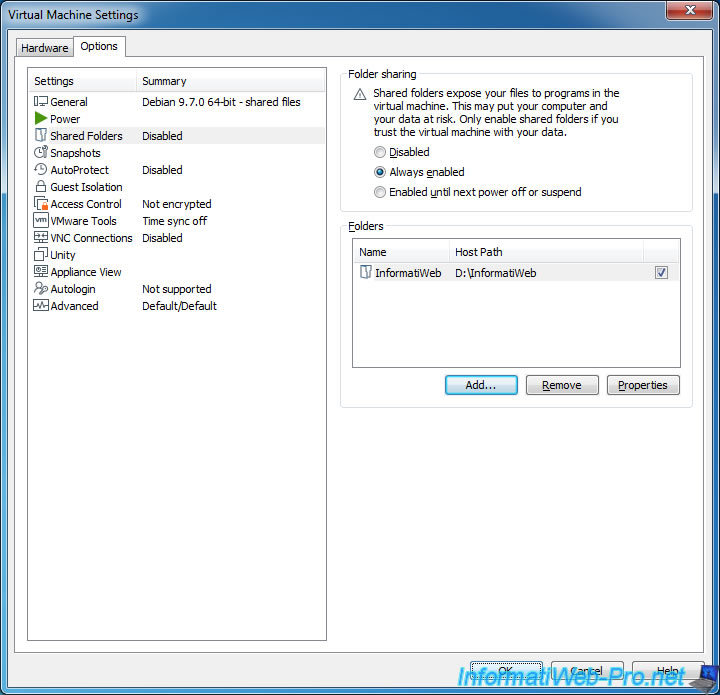The image size is (720, 695).
Task: Click the Name column header in Folders
Action: pyautogui.click(x=401, y=252)
